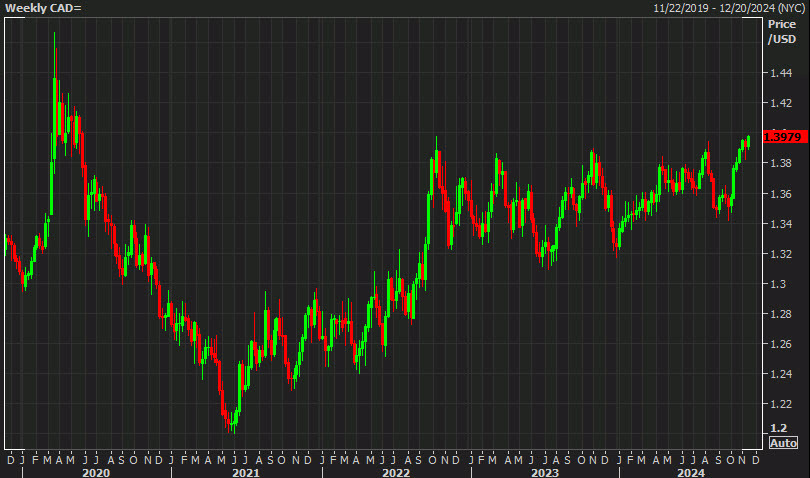Click the 1.3 price axis label
This screenshot has height=478, width=810.
[777, 284]
